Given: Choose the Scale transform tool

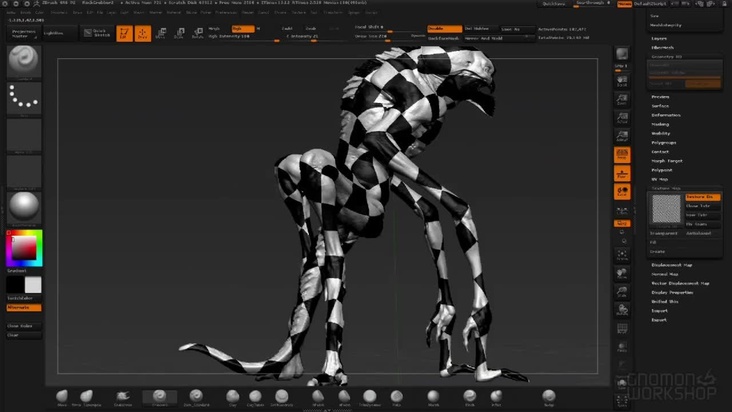Looking at the screenshot, I should point(180,33).
